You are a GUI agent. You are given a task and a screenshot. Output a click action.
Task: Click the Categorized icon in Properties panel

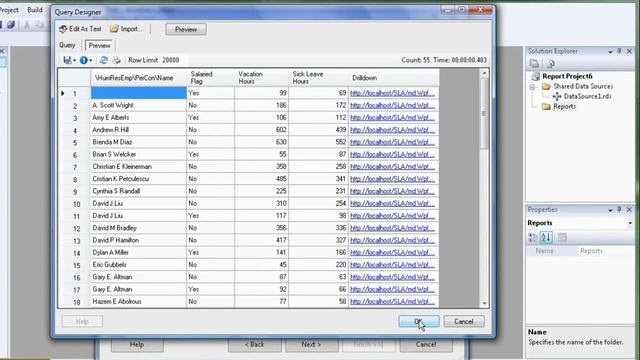[x=533, y=237]
